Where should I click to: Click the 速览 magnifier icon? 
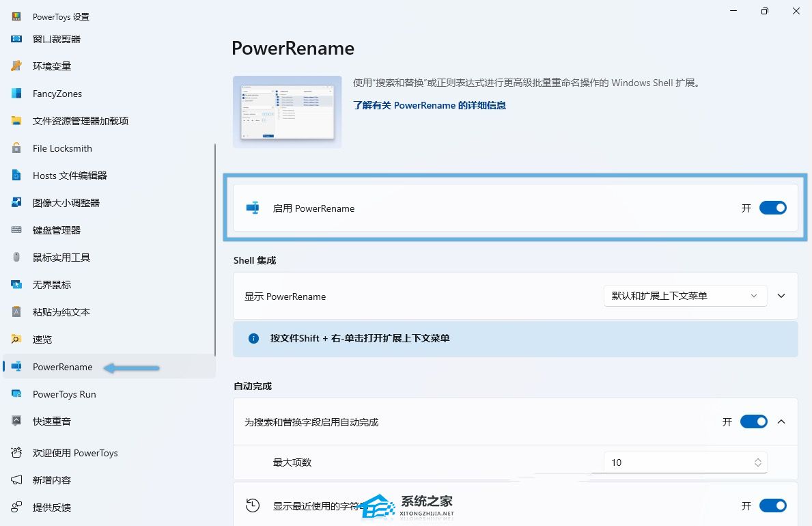pyautogui.click(x=16, y=339)
